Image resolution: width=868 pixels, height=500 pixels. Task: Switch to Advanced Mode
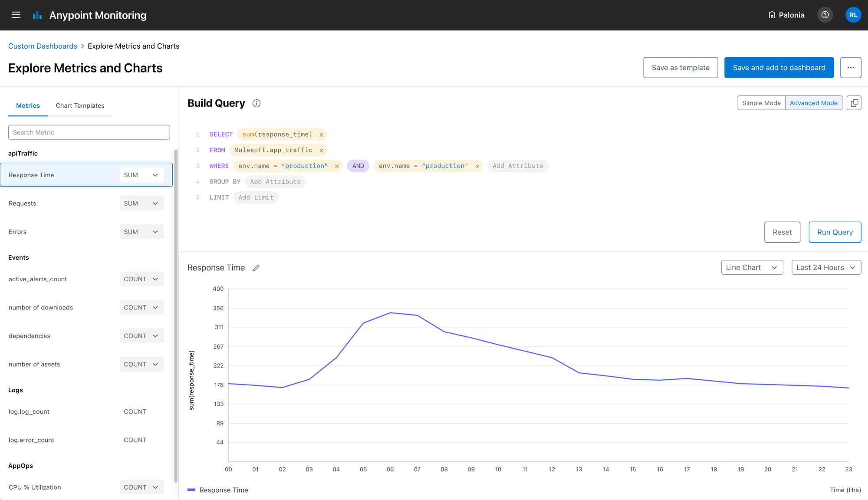(814, 103)
